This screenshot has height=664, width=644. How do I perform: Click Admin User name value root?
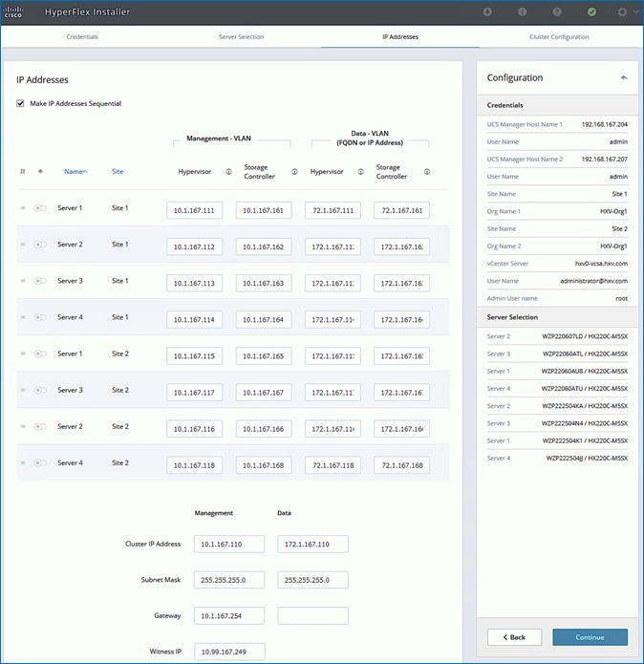pyautogui.click(x=622, y=298)
